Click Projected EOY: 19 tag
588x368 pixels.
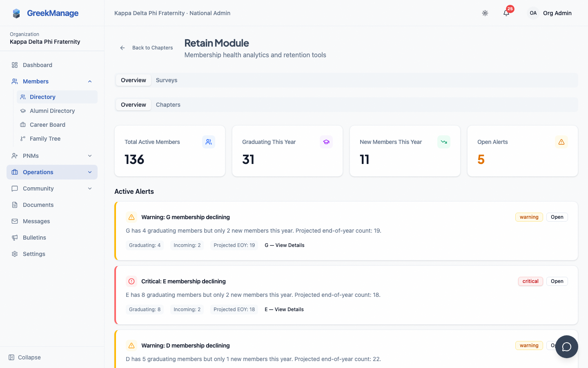(234, 245)
